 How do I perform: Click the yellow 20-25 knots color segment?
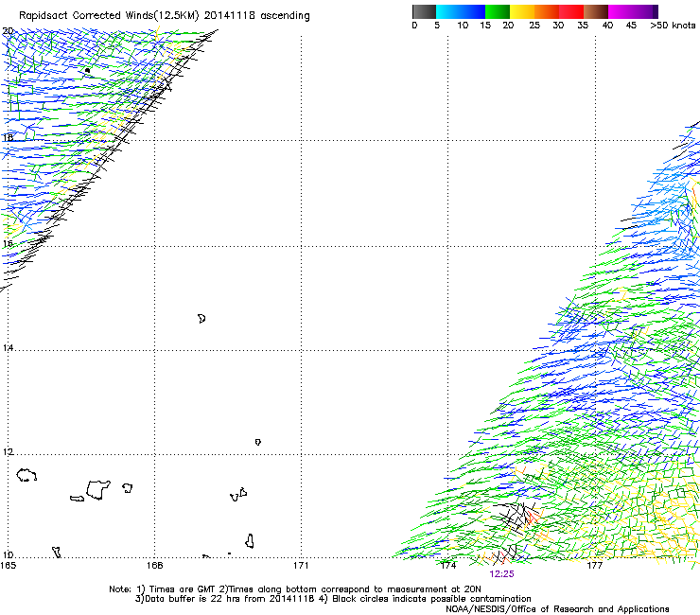pos(522,11)
